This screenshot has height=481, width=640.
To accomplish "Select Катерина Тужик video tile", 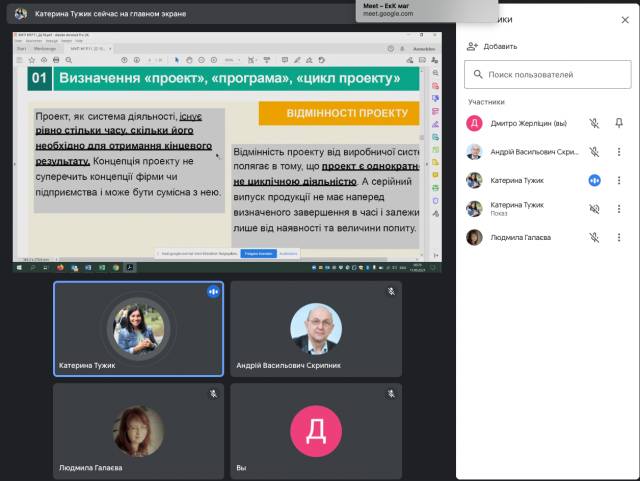I will coord(138,328).
